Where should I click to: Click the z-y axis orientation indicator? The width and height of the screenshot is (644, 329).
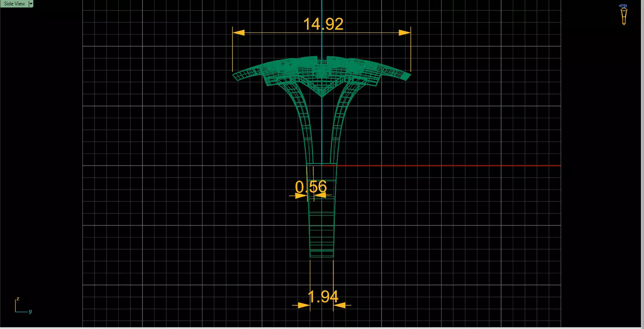[23, 306]
